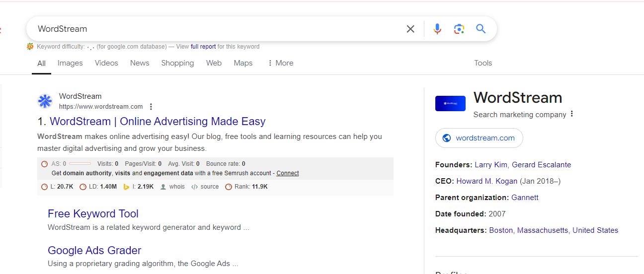The image size is (644, 274).
Task: Open the Tools search options
Action: click(483, 63)
